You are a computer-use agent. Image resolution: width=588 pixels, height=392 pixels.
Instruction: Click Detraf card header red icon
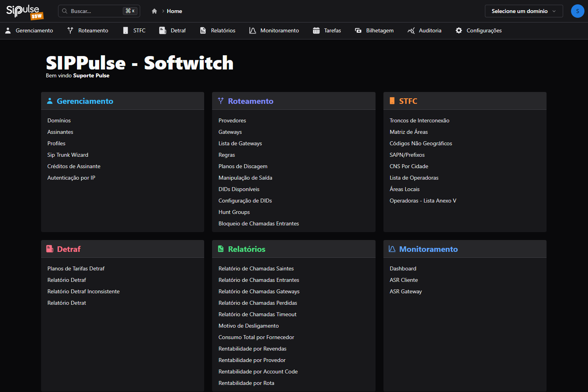(x=50, y=249)
